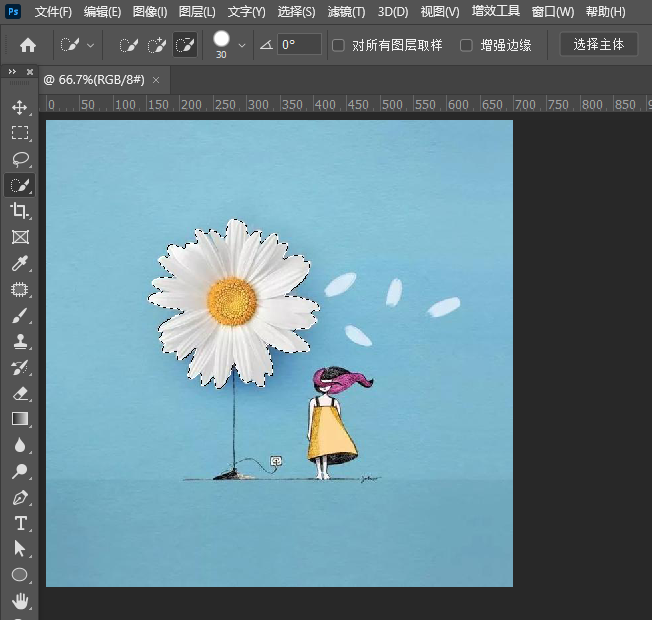Select the Eyedropper tool
The image size is (652, 620).
(19, 263)
